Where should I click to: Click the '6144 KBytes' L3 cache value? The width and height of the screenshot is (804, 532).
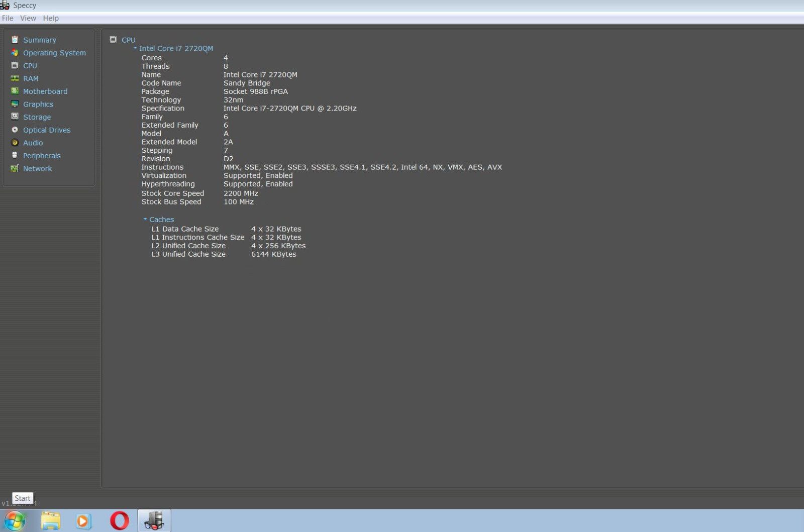[x=274, y=255]
